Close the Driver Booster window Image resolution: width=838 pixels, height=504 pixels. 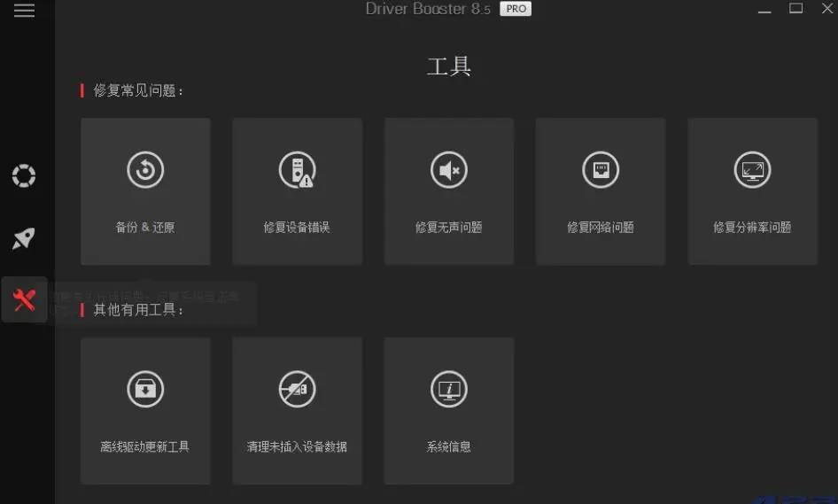[825, 9]
